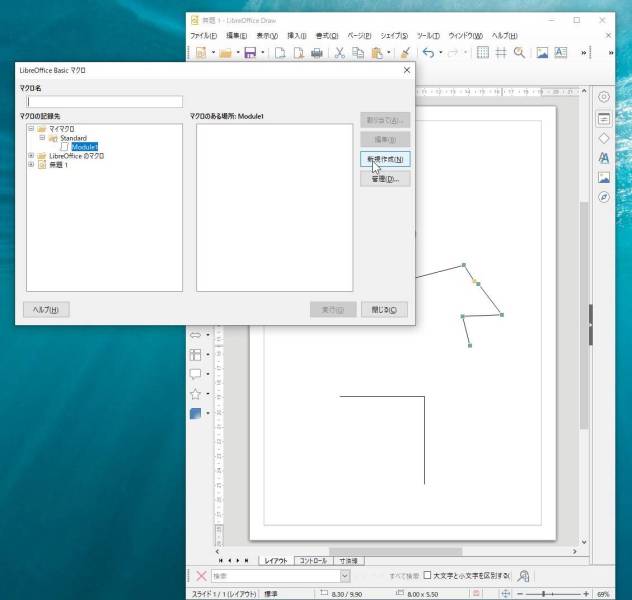Click the Undo arrow icon

(x=428, y=53)
